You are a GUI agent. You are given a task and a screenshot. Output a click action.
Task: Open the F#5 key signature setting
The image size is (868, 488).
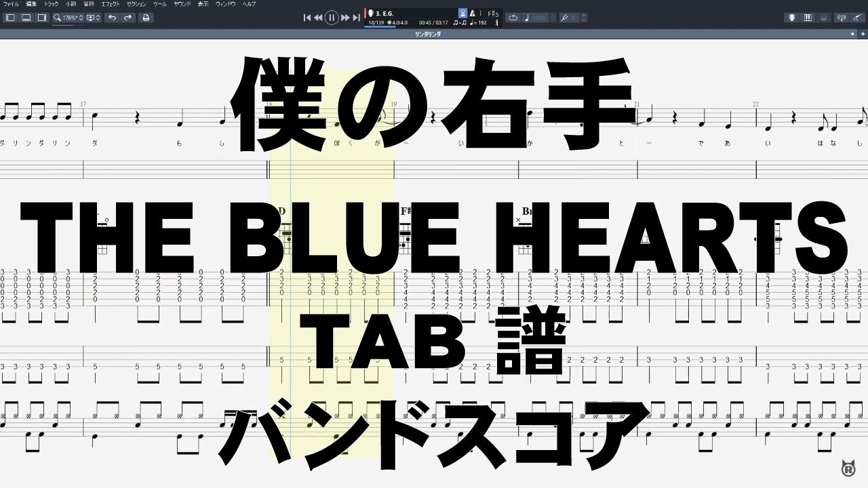[493, 14]
